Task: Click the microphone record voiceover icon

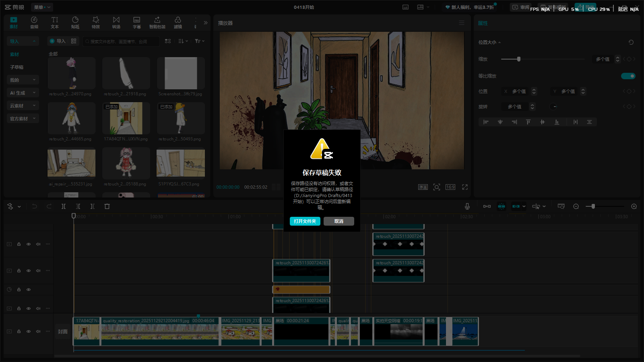Action: pos(467,206)
